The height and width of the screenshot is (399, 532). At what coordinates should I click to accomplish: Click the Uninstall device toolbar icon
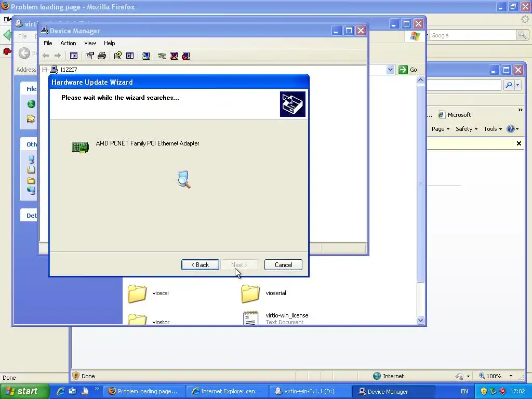coord(174,56)
